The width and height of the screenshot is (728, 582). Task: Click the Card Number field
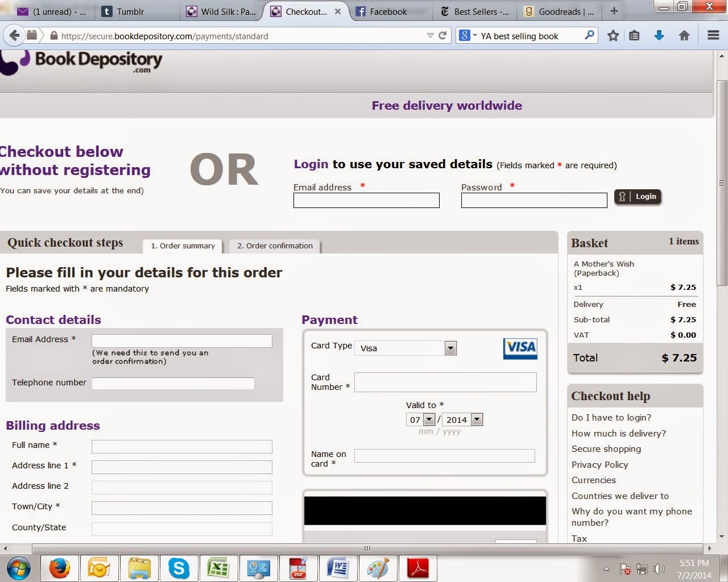coord(445,382)
